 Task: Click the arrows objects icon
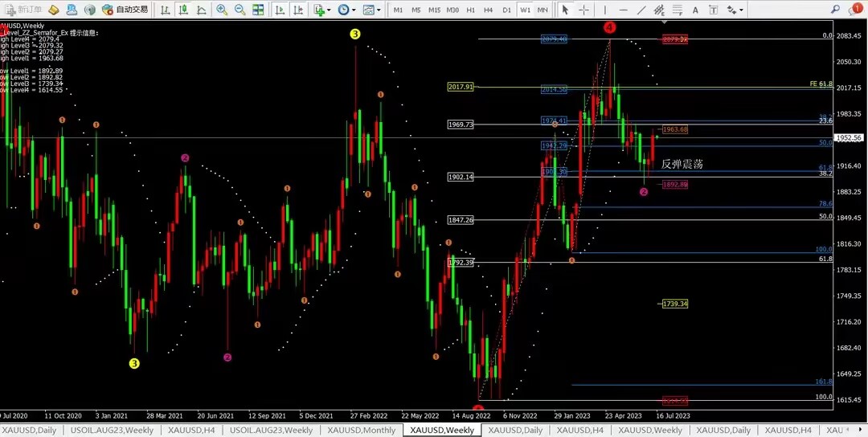732,10
